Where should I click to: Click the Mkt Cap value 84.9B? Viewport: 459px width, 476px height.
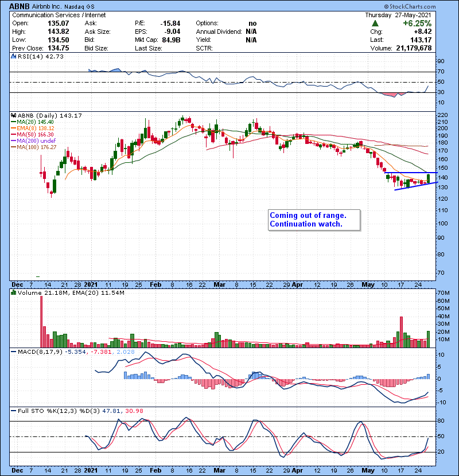pos(172,40)
